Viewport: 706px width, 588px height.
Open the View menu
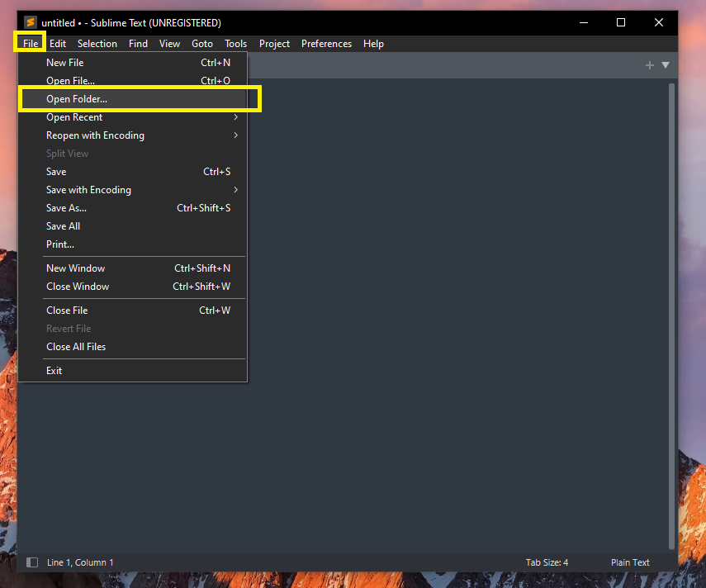[169, 44]
